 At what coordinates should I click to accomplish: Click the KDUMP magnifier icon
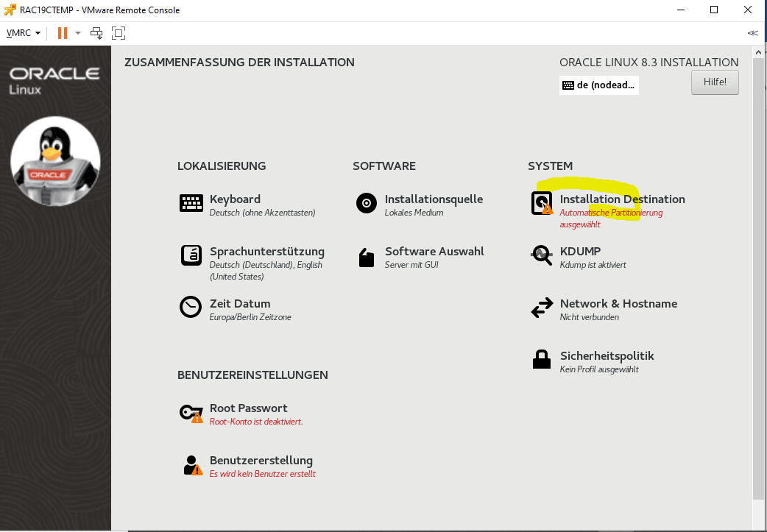tap(542, 255)
